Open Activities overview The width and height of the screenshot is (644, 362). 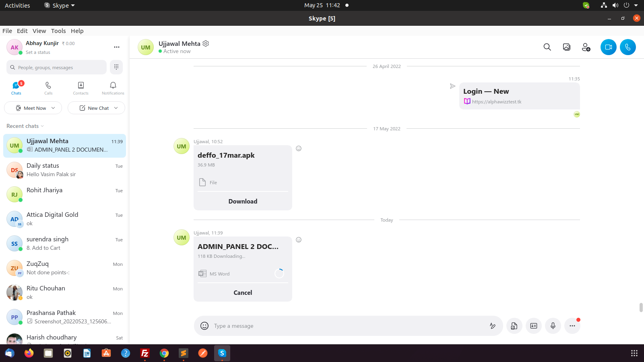click(17, 5)
